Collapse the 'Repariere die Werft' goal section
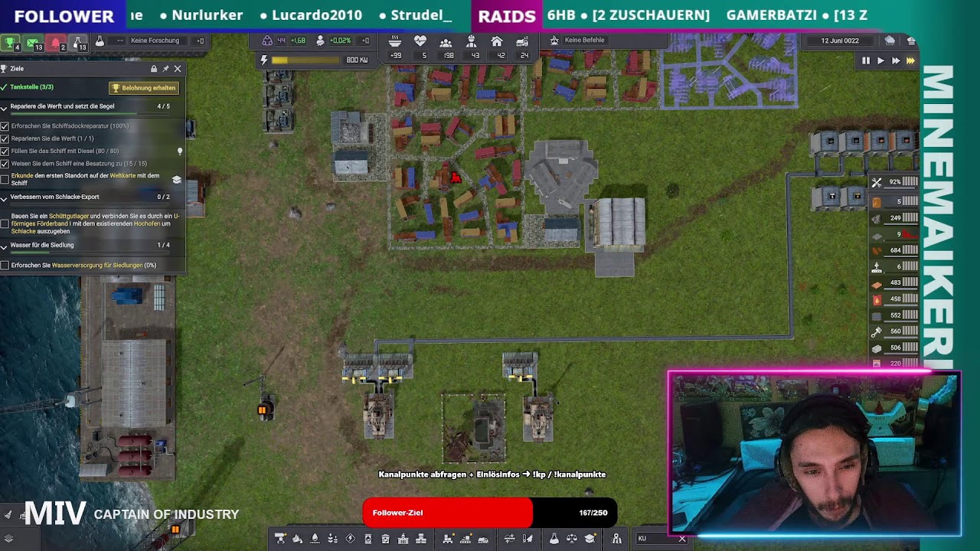 tap(4, 107)
